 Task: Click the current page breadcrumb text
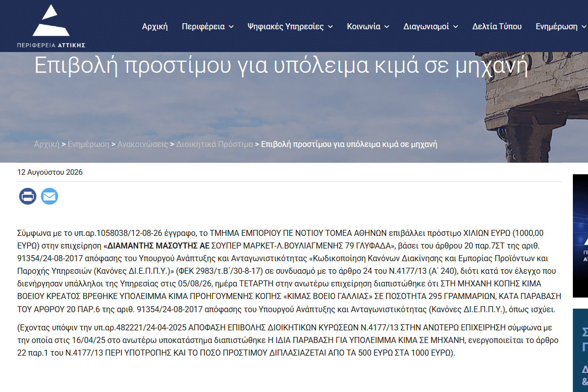click(349, 144)
